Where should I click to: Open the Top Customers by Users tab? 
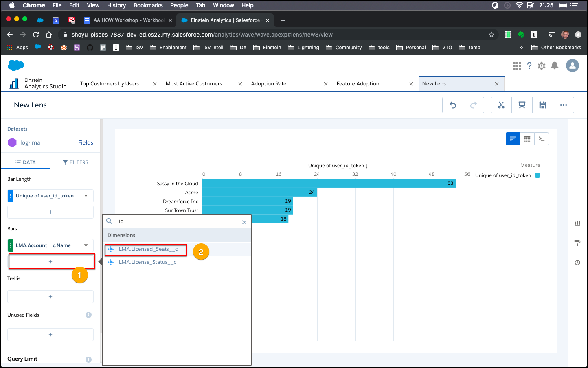pyautogui.click(x=110, y=84)
